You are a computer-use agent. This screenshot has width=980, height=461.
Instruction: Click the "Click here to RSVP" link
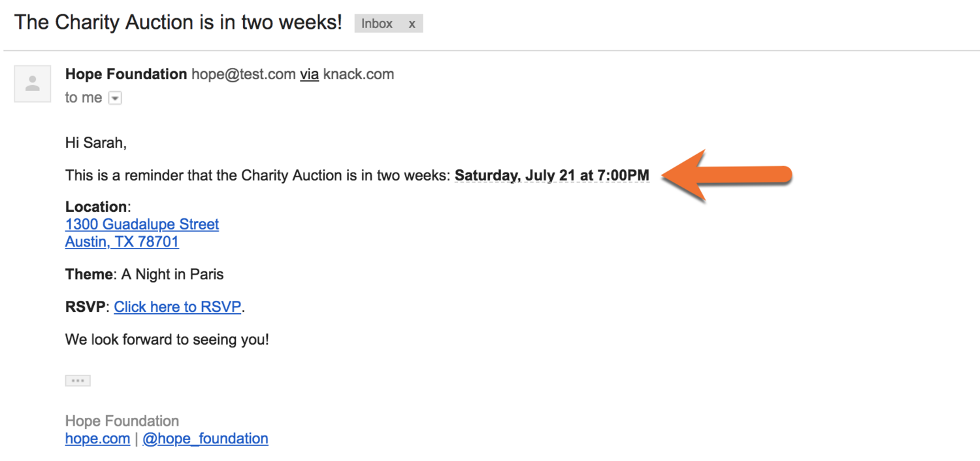[178, 307]
